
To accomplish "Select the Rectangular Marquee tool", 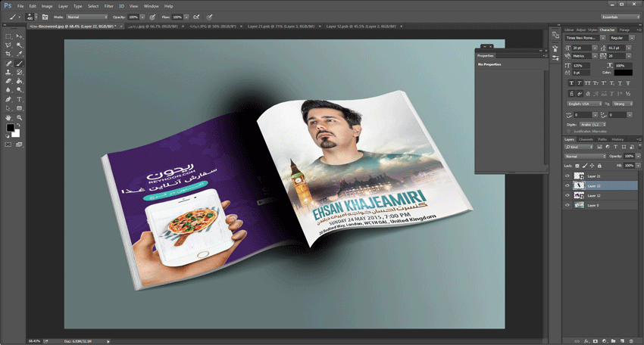I will pyautogui.click(x=8, y=36).
